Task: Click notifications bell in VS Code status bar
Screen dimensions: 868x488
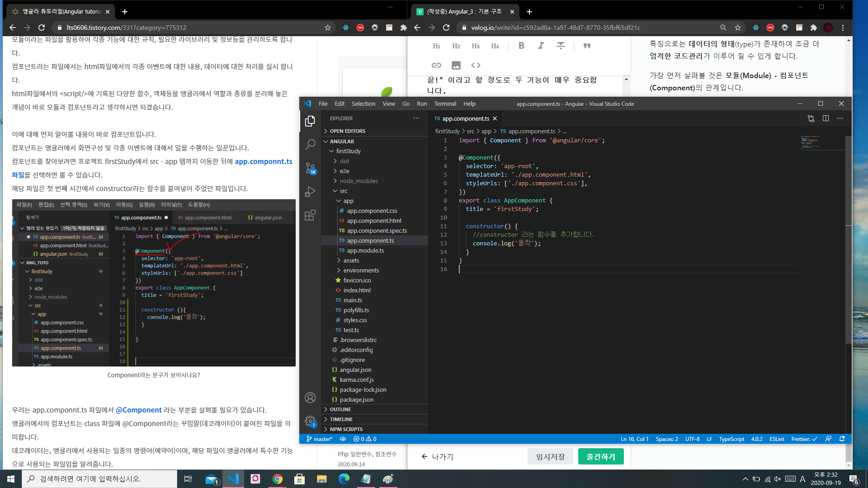Action: tap(842, 439)
